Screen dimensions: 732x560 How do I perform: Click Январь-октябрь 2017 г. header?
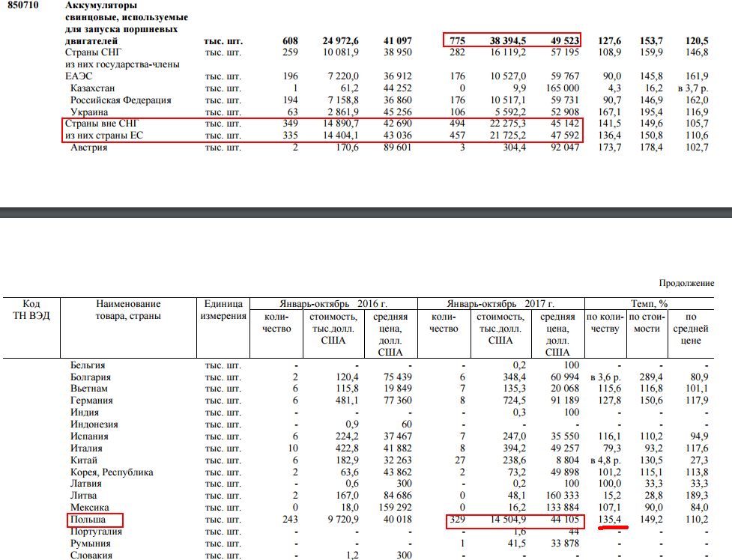(500, 304)
